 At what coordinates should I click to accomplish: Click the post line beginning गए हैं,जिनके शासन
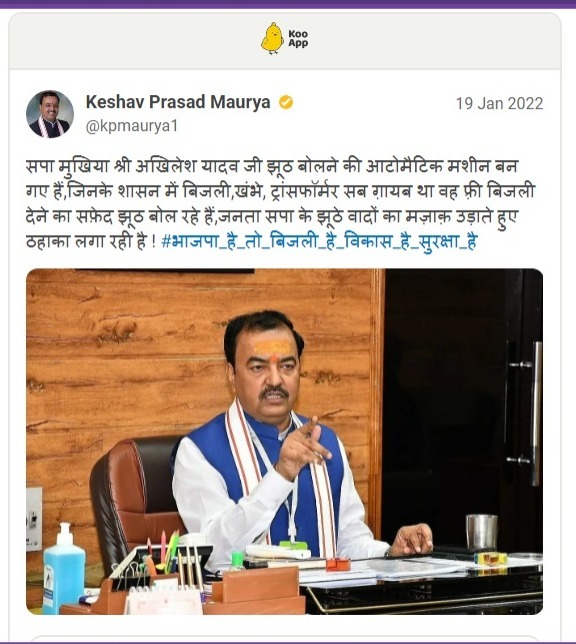[x=280, y=191]
